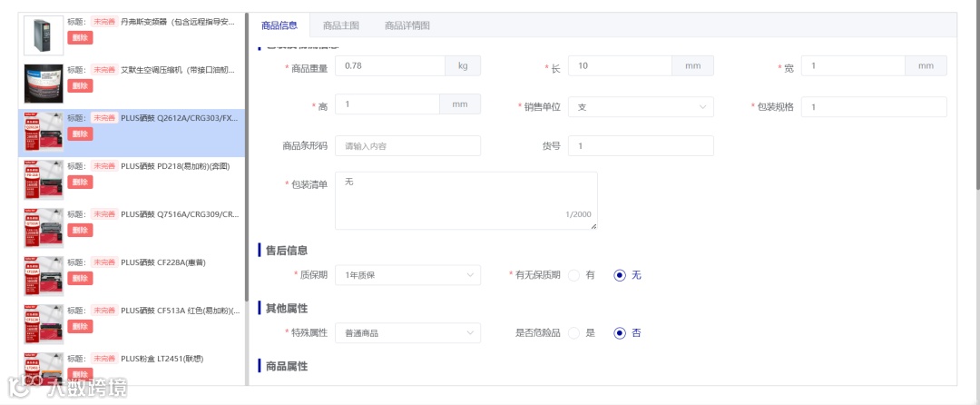
Task: Select the PLUS硒鼓 CF513A 红色 title
Action: pos(180,310)
